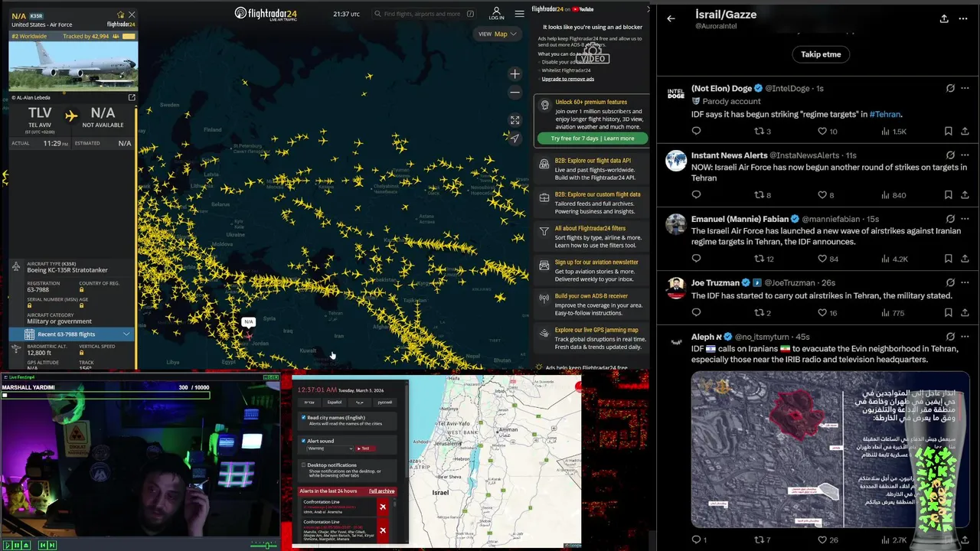This screenshot has width=980, height=551.
Task: Open more options for İsrail/Gazze list
Action: [963, 18]
